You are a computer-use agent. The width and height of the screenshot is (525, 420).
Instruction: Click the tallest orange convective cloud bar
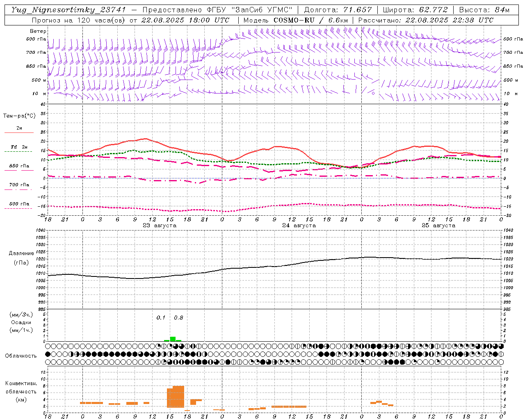[178, 397]
